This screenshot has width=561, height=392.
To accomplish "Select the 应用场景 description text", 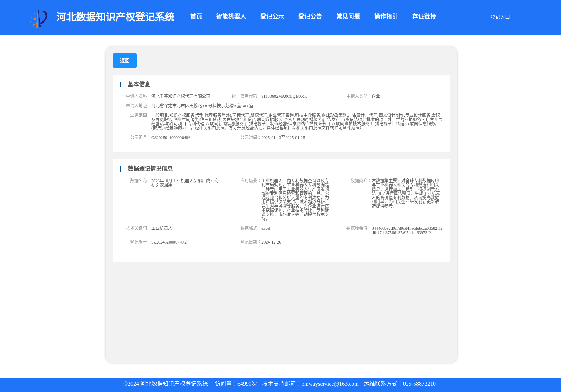I will [295, 200].
